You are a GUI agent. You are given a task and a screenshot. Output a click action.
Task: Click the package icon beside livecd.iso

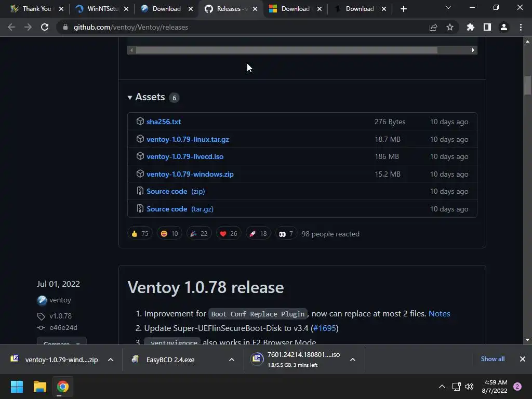140,156
